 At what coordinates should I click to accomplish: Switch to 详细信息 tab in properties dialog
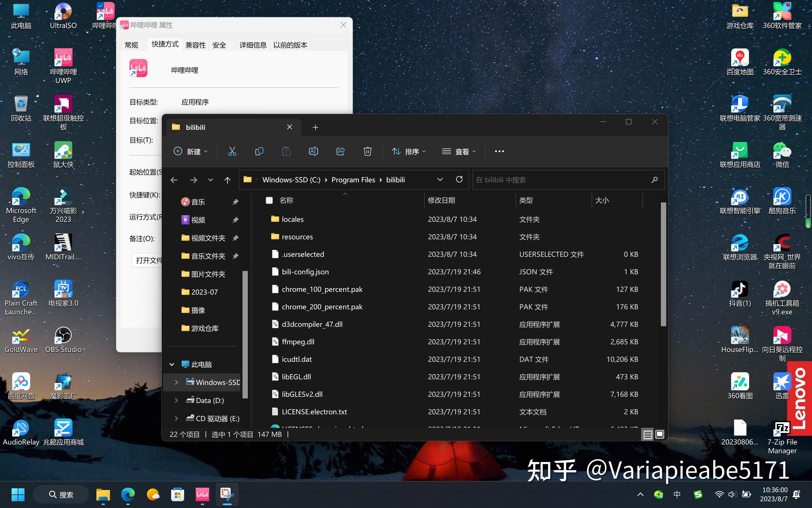253,45
